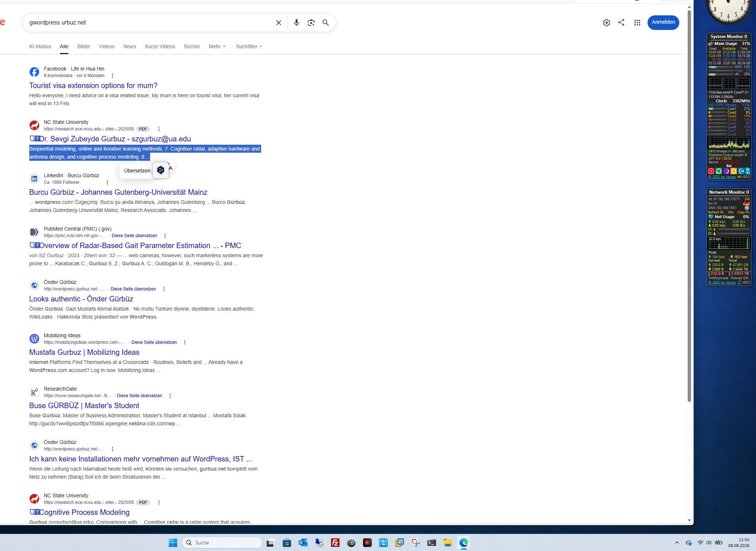756x551 pixels.
Task: Click the speaker volume icon in tray
Action: [x=709, y=543]
